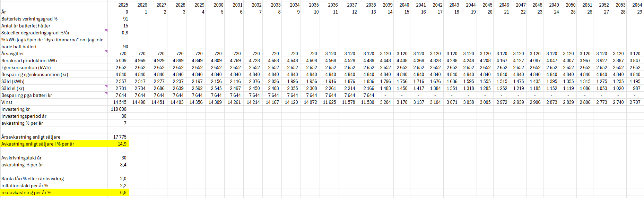Click the inflationstakt per år value 2,2

click(123, 185)
